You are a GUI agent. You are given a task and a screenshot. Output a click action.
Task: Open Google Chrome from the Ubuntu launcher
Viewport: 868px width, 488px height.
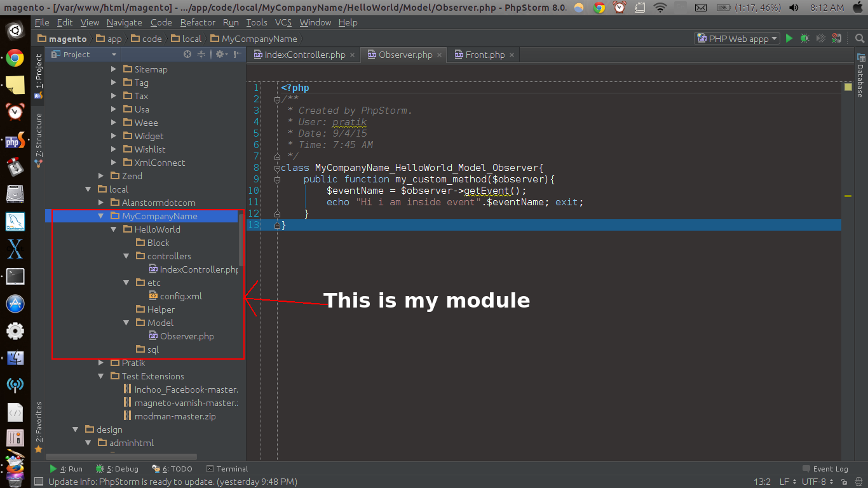coord(15,58)
